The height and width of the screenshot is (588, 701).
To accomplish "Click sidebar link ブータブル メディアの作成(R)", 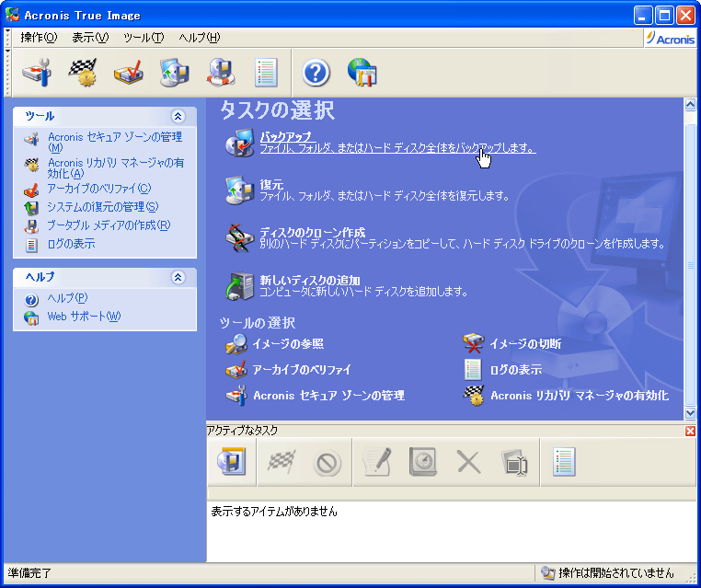I will 109,225.
